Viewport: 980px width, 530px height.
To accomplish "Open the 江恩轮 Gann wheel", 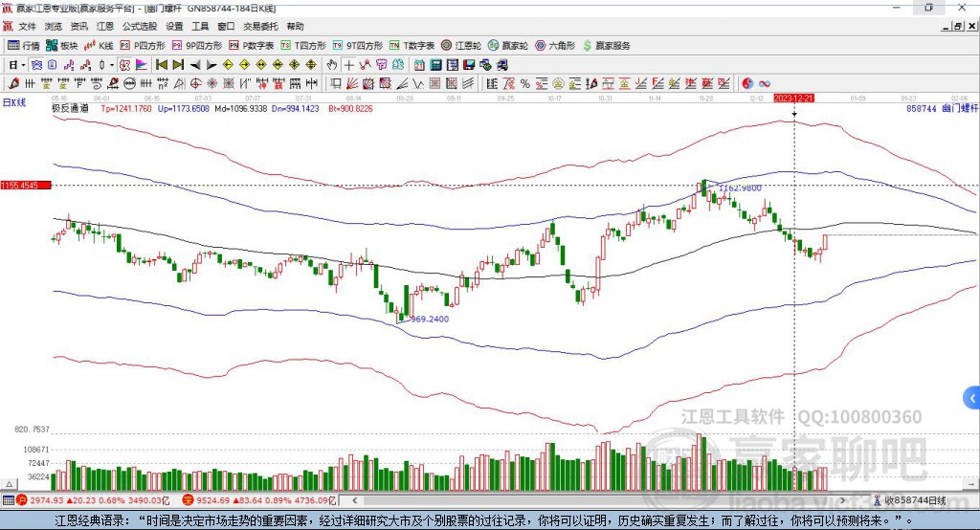I will pos(461,46).
